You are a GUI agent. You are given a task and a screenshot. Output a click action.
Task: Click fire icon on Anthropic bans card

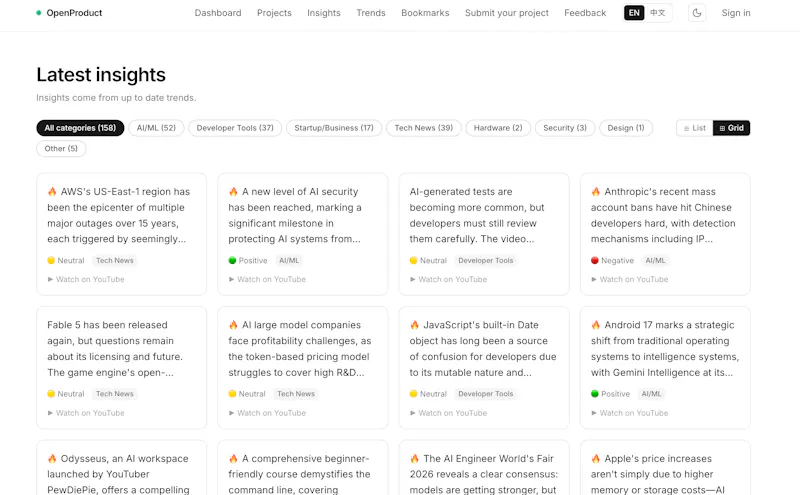(x=595, y=192)
